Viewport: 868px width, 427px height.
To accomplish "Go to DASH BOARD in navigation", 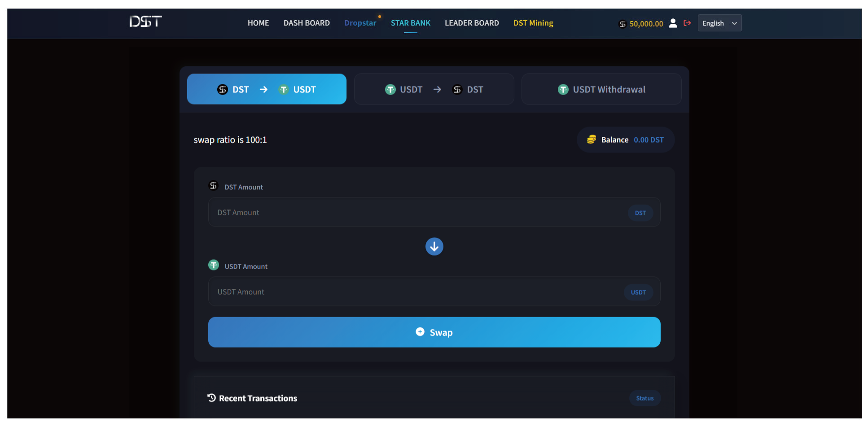I will click(307, 23).
